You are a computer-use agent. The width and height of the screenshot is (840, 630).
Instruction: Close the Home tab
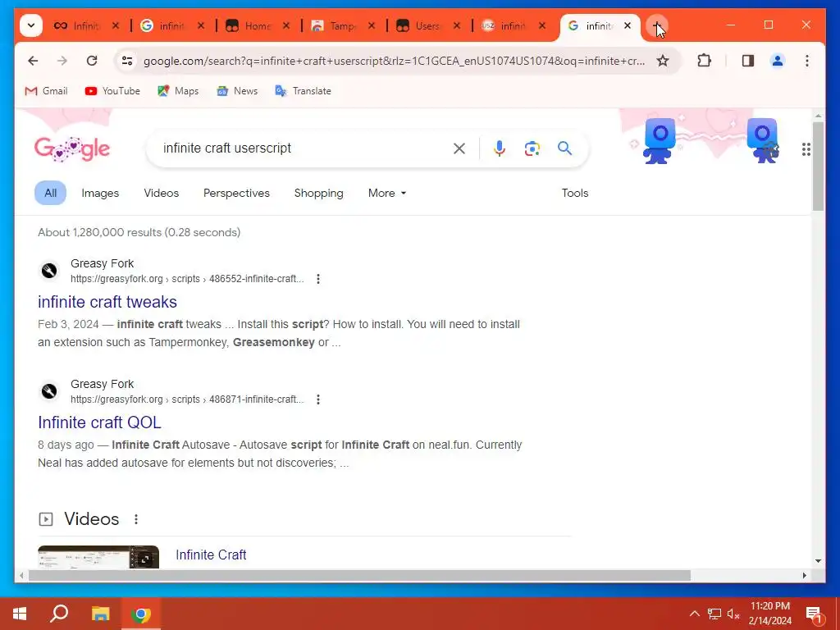coord(286,25)
